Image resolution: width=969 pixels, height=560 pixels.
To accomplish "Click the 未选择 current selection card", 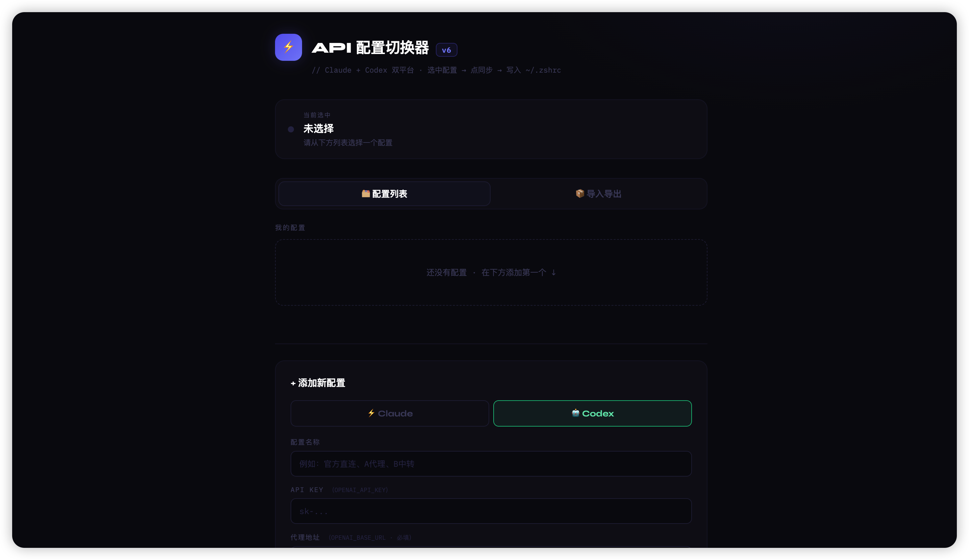I will 491,129.
